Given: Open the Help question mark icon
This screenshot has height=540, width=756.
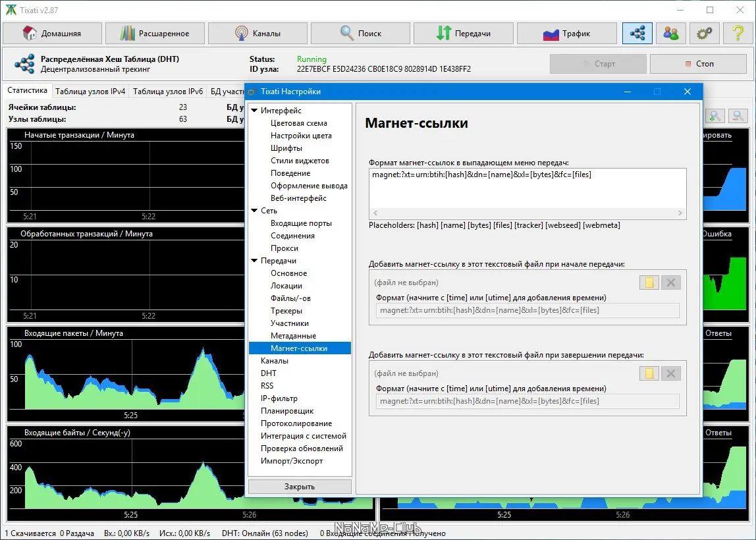Looking at the screenshot, I should [738, 34].
